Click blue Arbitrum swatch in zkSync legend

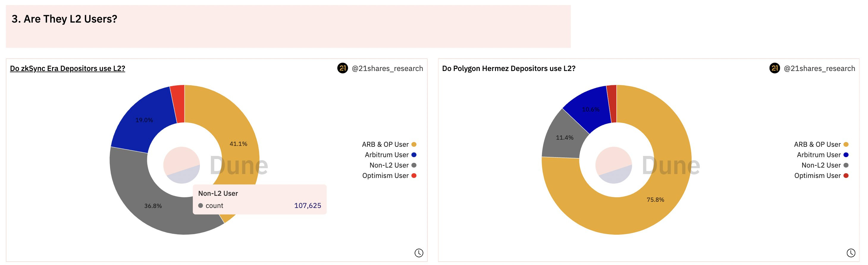click(x=414, y=155)
